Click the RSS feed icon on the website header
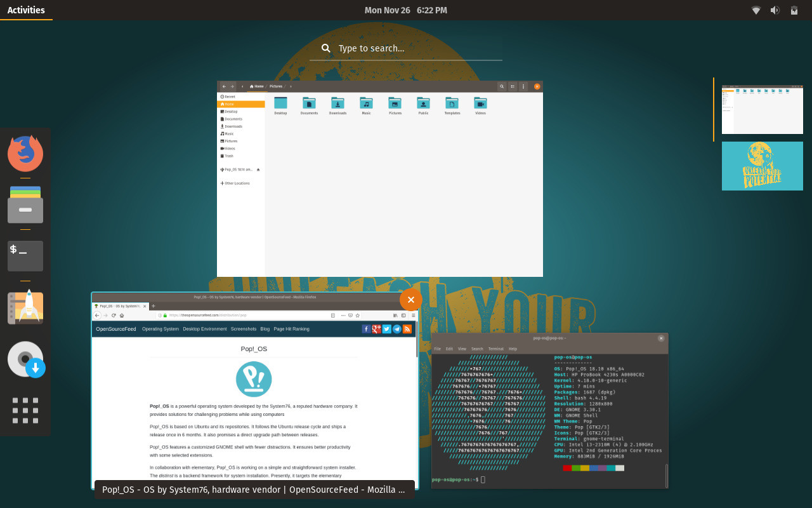 click(408, 328)
